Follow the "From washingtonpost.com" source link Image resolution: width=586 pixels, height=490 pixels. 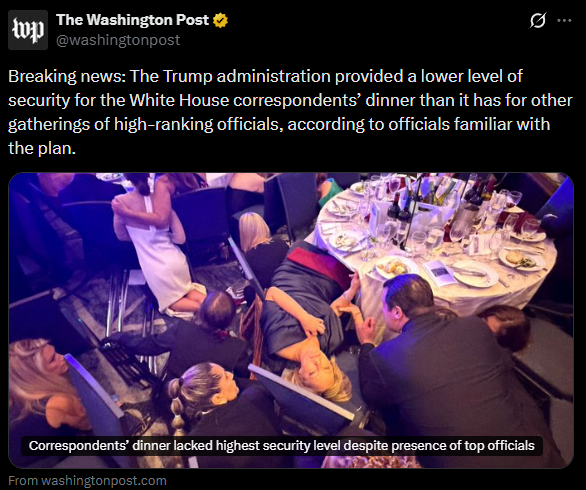click(87, 480)
